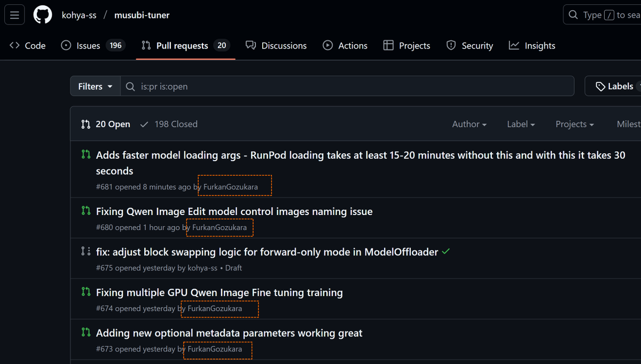
Task: Open the Label filter dropdown
Action: 520,124
